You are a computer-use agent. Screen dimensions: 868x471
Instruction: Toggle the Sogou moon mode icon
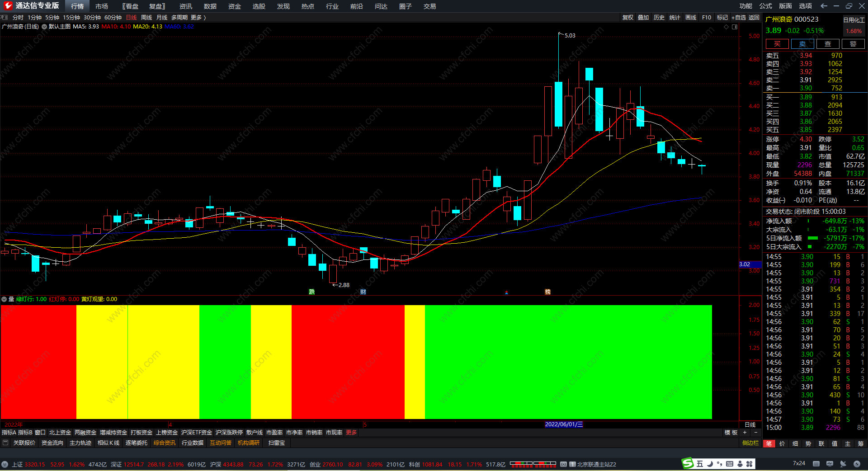coord(710,464)
